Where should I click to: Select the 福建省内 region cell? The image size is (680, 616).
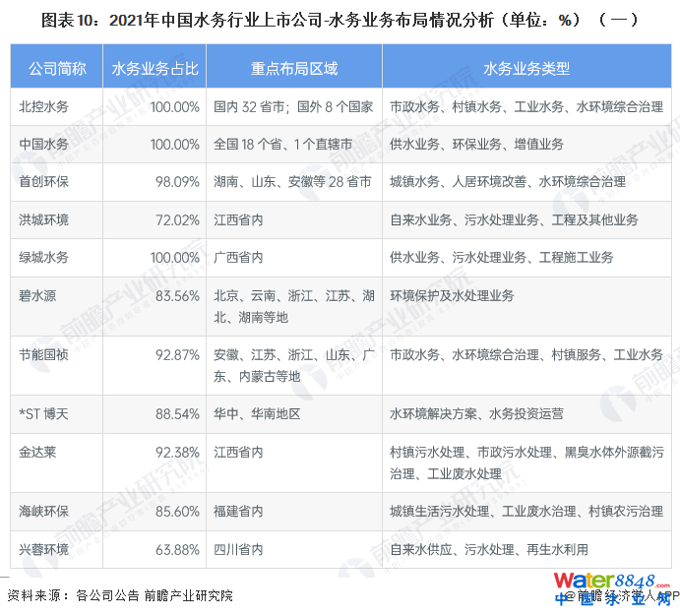point(238,512)
